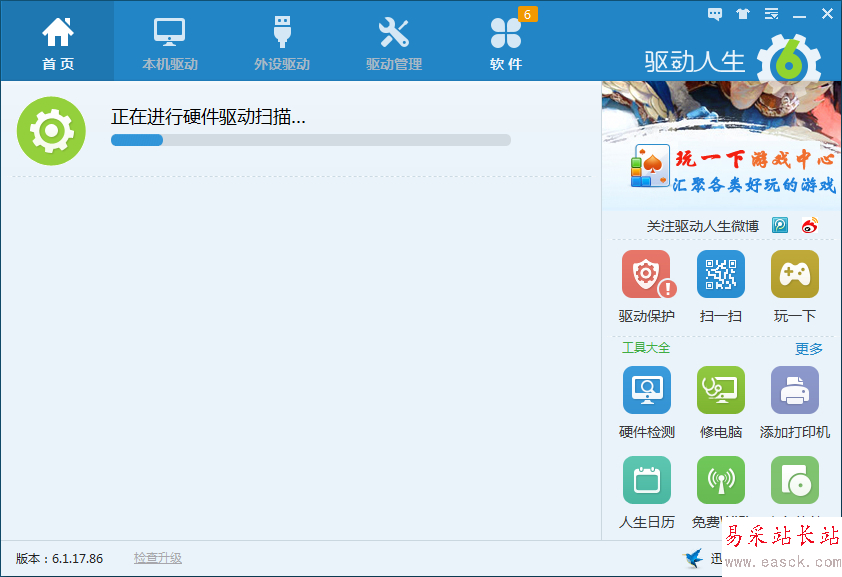Launch the 添加打印机 tool
Viewport: 842px width, 577px height.
pos(795,403)
